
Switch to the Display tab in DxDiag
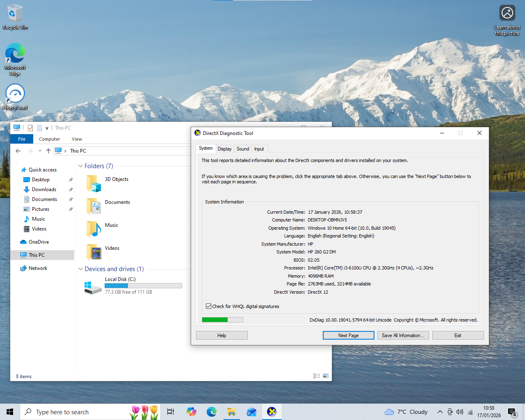[225, 148]
